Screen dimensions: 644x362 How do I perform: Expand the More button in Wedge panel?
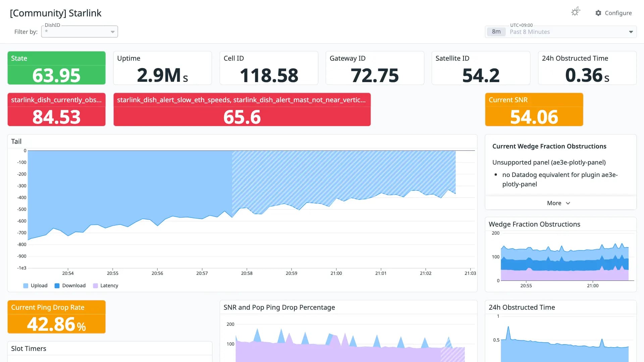pos(558,203)
